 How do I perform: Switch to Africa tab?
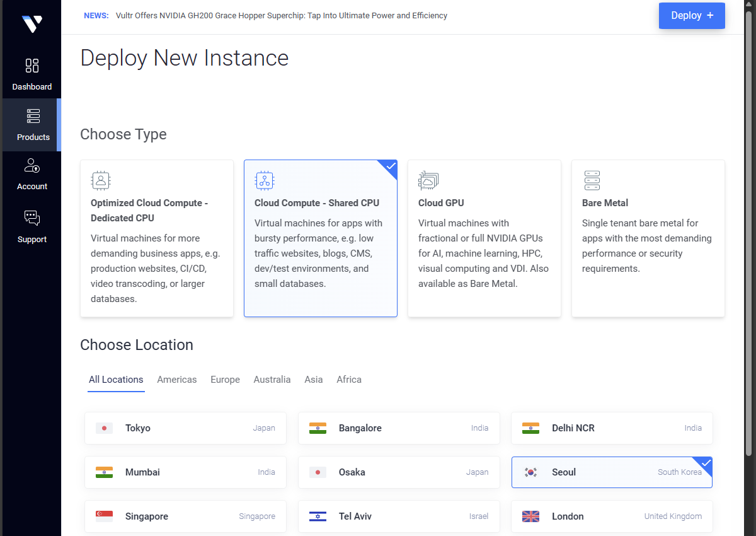pyautogui.click(x=349, y=380)
